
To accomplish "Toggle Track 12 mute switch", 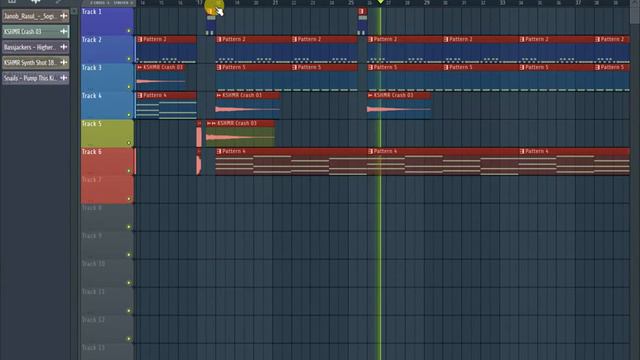I will pos(129,338).
